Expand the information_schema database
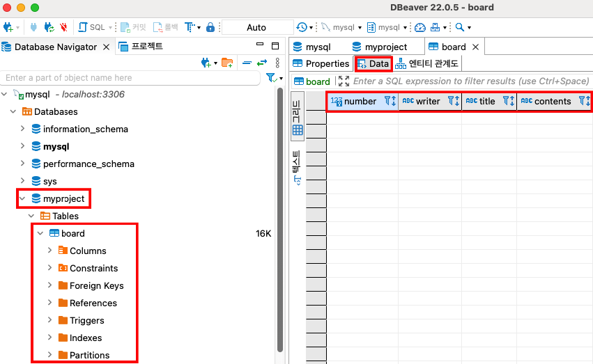593x364 pixels. pyautogui.click(x=23, y=129)
